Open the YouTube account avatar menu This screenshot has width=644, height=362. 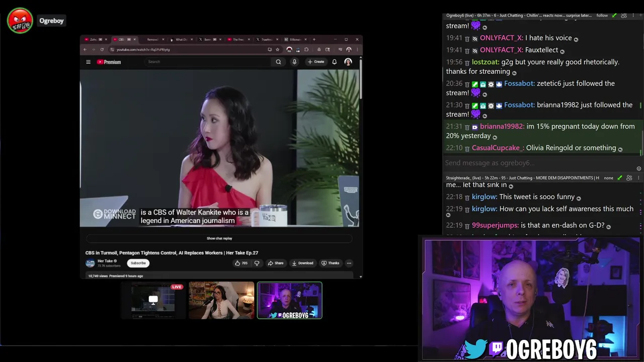coord(348,62)
